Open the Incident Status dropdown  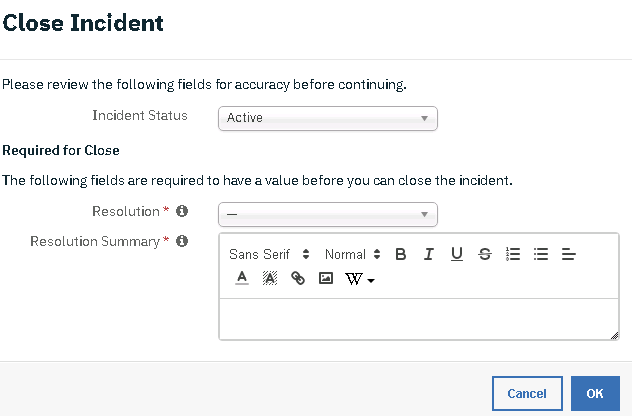[328, 118]
